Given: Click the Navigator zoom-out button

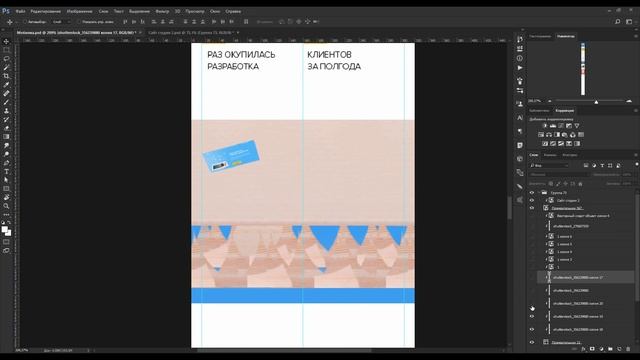Looking at the screenshot, I should pyautogui.click(x=550, y=101).
